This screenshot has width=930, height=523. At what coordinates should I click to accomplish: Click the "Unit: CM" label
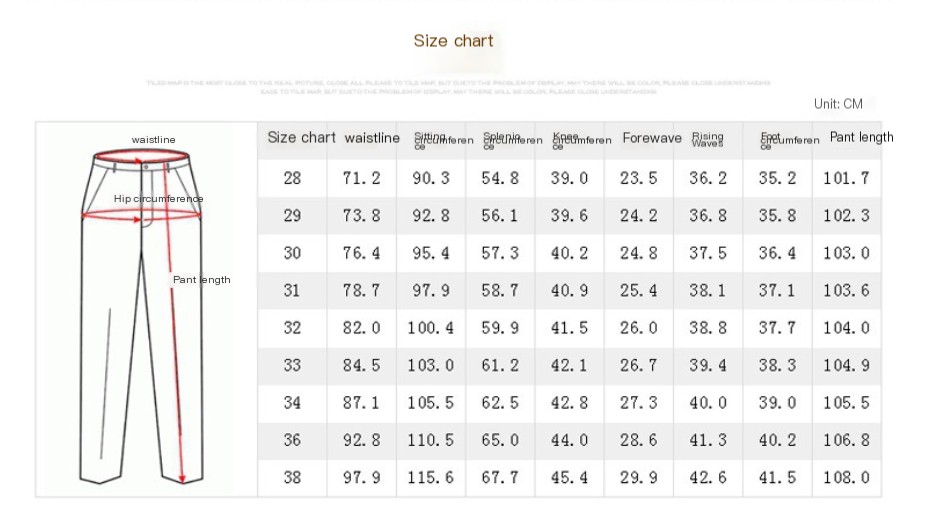pyautogui.click(x=838, y=104)
